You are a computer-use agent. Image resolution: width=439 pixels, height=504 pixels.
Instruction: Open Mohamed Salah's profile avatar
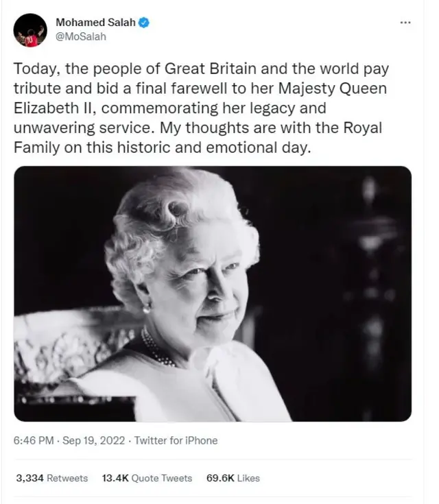[30, 30]
